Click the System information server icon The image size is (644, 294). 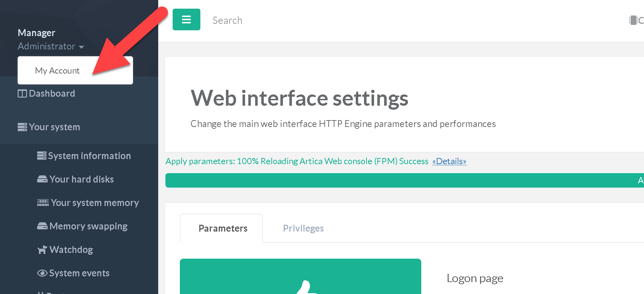click(x=41, y=156)
